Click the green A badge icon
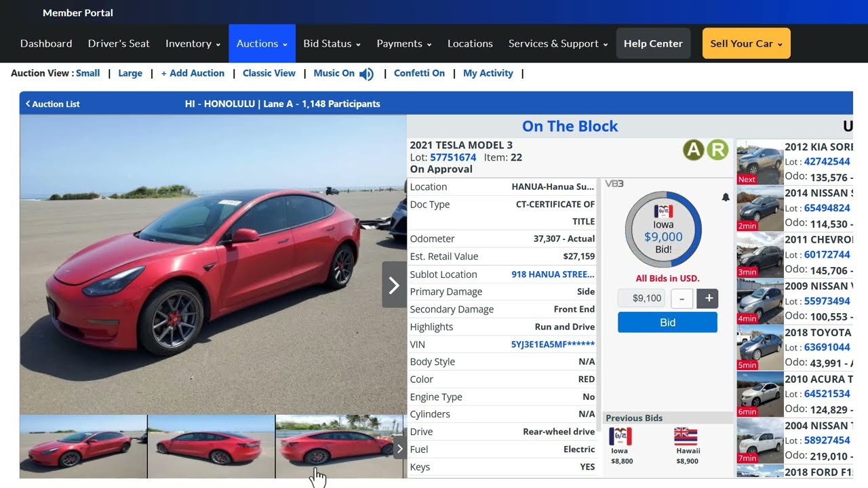Image resolution: width=868 pixels, height=488 pixels. (x=693, y=150)
